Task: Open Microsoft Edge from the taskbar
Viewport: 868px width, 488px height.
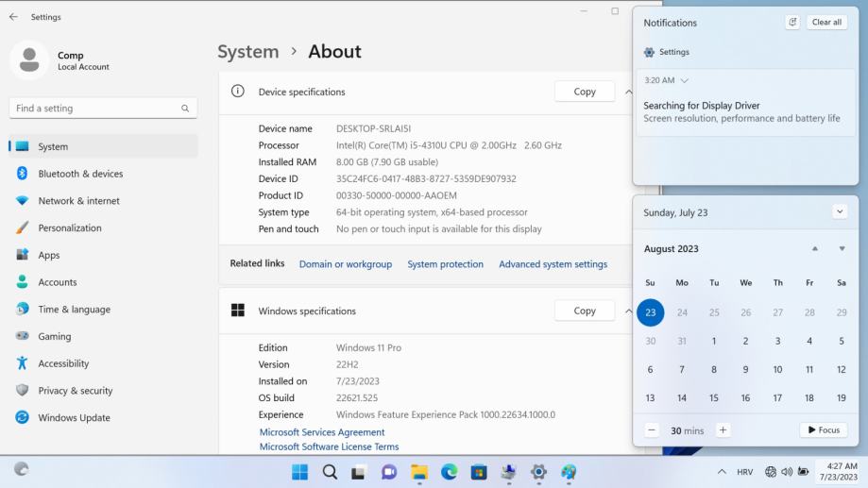Action: click(x=449, y=472)
